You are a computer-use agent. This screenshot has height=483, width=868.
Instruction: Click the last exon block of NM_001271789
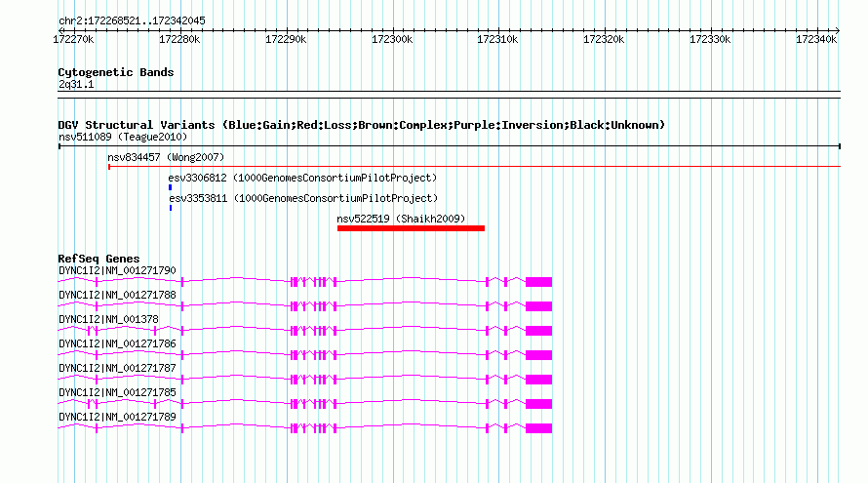click(x=538, y=428)
